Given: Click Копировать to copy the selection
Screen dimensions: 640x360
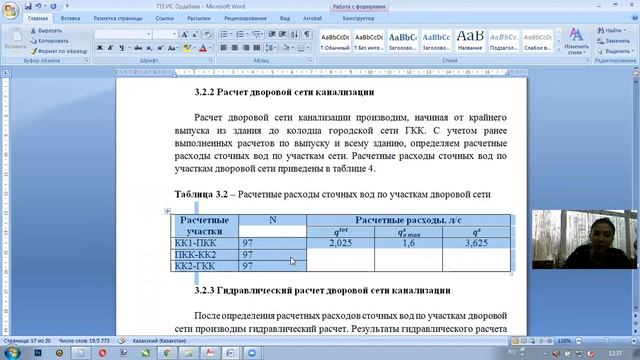Looking at the screenshot, I should point(49,41).
